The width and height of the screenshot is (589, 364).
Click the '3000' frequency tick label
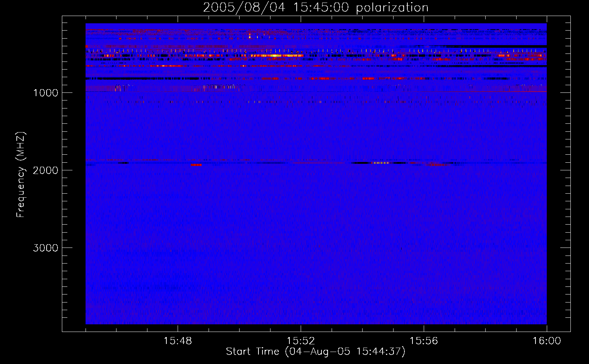[46, 248]
